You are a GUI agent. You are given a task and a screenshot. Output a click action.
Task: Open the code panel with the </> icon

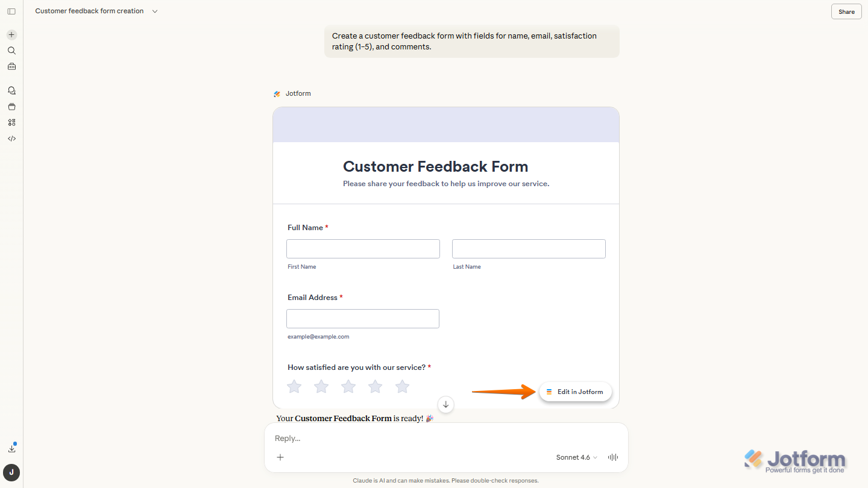(11, 139)
